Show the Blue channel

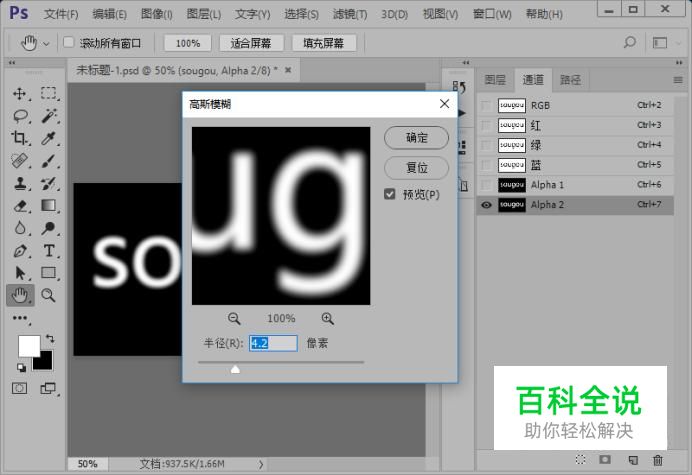click(486, 165)
